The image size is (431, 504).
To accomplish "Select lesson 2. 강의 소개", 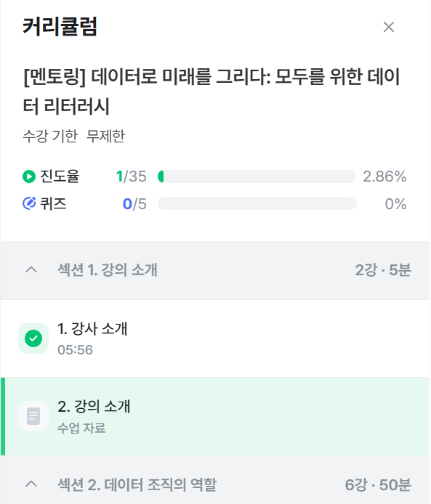I will 215,416.
